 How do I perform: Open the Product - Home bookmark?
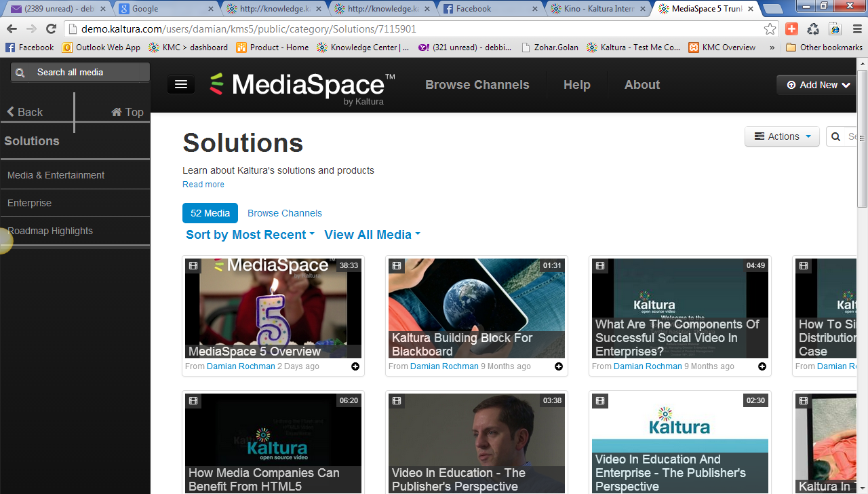tap(273, 47)
